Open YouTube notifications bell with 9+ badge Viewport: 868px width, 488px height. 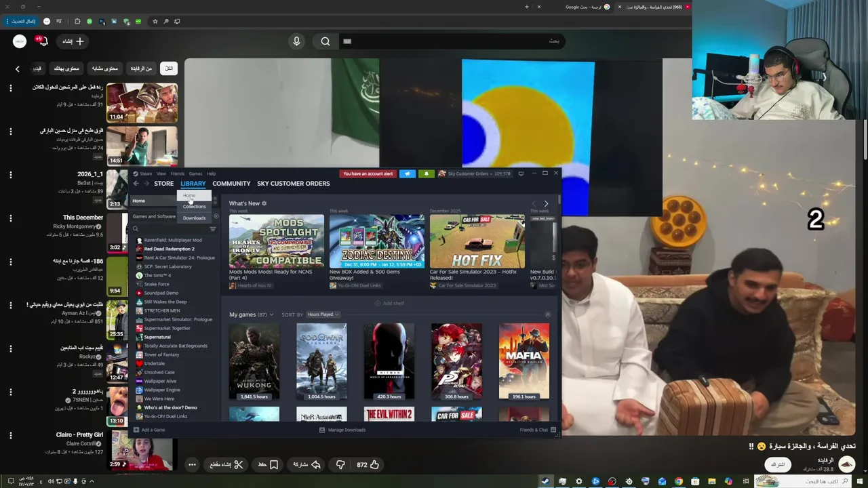(x=42, y=41)
